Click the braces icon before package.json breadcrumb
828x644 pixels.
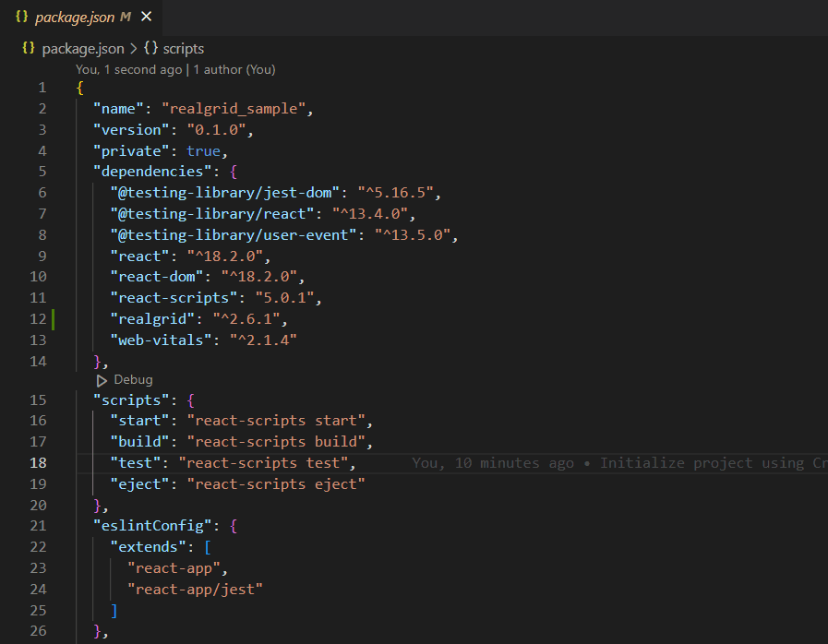29,48
